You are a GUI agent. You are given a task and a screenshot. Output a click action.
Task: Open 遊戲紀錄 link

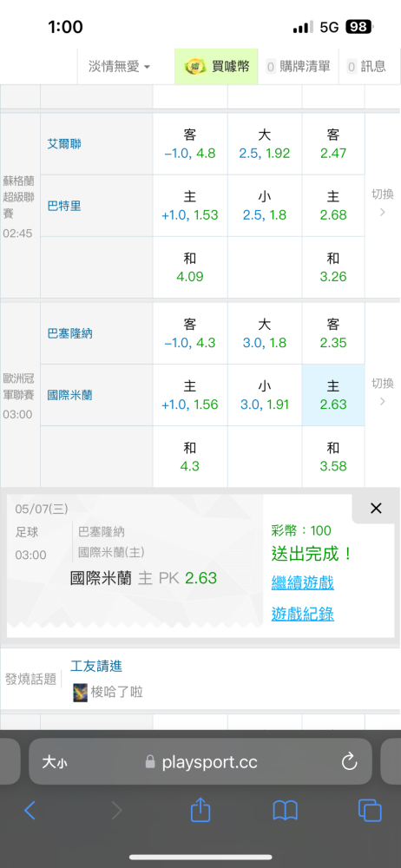[302, 614]
